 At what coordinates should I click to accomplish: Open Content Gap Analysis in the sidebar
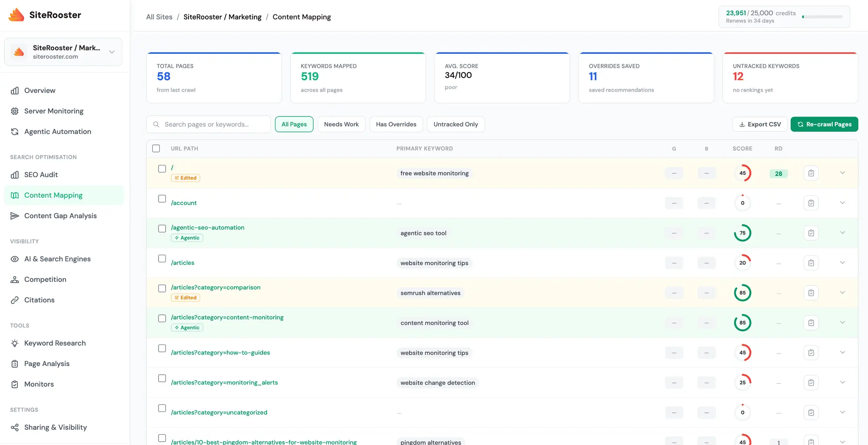(x=64, y=216)
